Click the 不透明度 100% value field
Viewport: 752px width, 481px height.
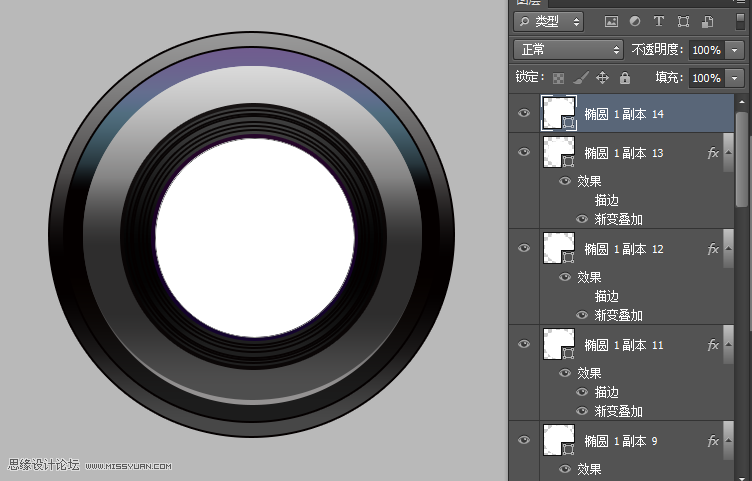click(707, 50)
